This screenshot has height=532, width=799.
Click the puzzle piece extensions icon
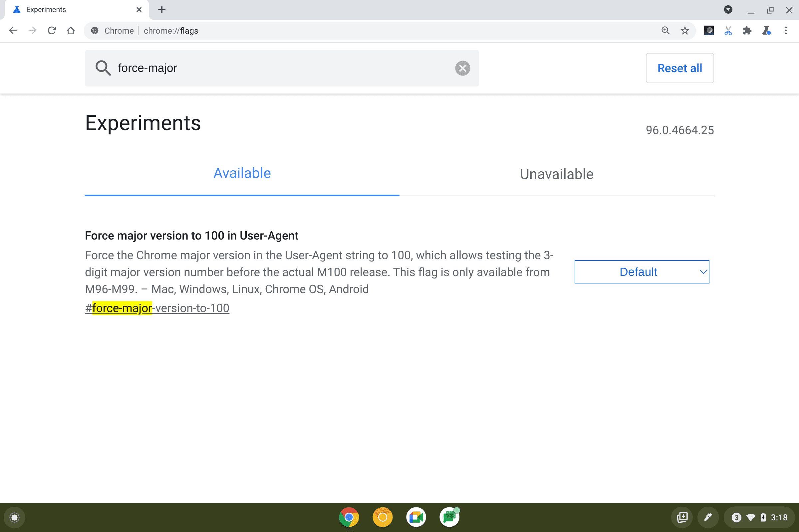coord(747,31)
